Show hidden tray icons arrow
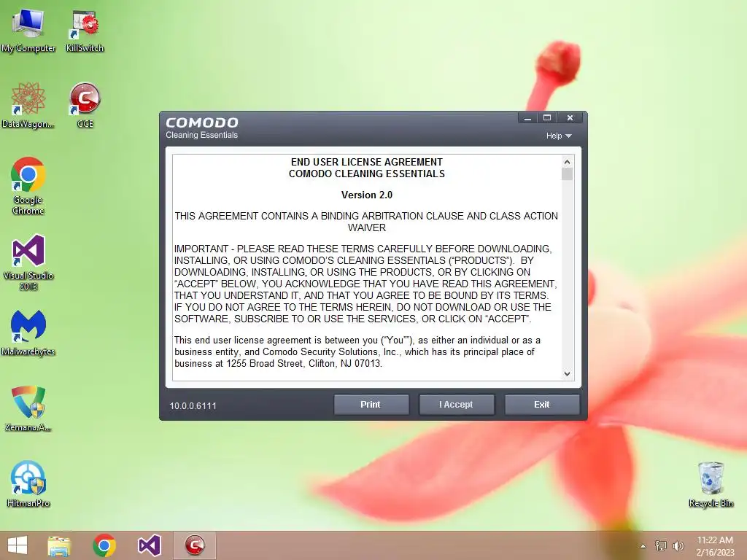 click(x=643, y=546)
